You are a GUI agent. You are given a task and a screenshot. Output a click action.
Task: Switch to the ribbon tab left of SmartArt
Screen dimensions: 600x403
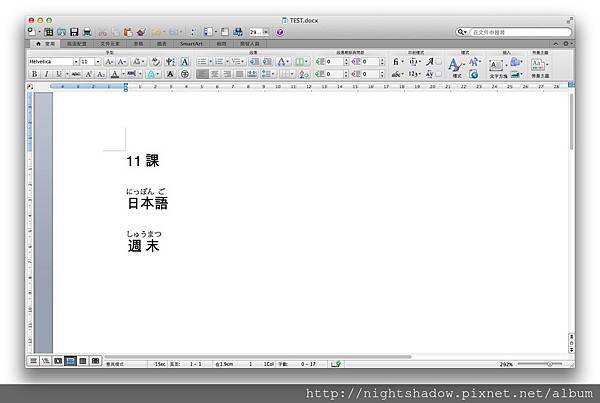coord(162,44)
